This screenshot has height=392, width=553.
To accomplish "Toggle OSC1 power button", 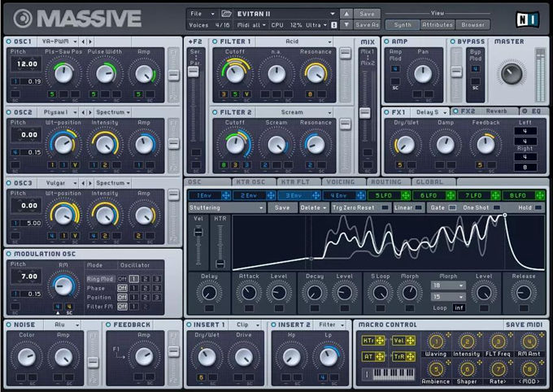I will [9, 41].
